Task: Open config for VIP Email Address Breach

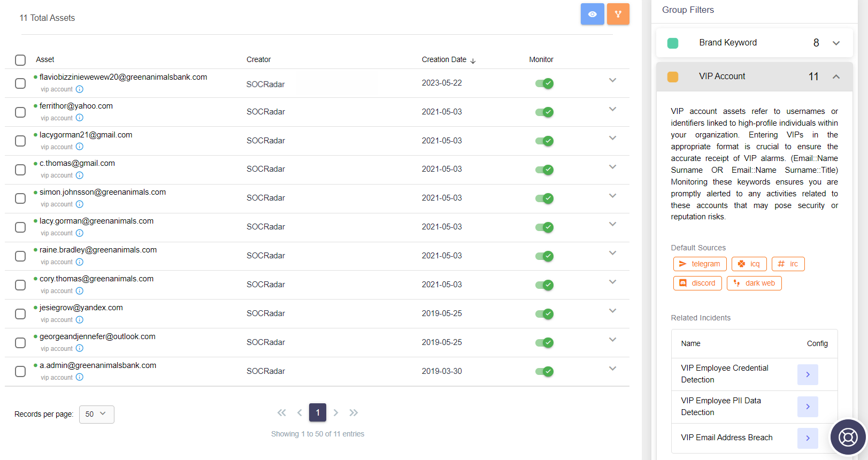Action: (x=808, y=438)
